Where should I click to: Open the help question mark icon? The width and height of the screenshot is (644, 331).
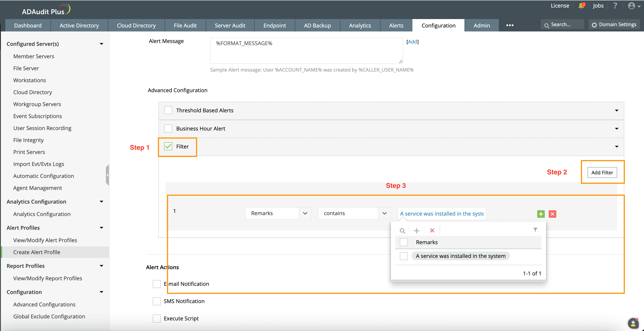[615, 6]
